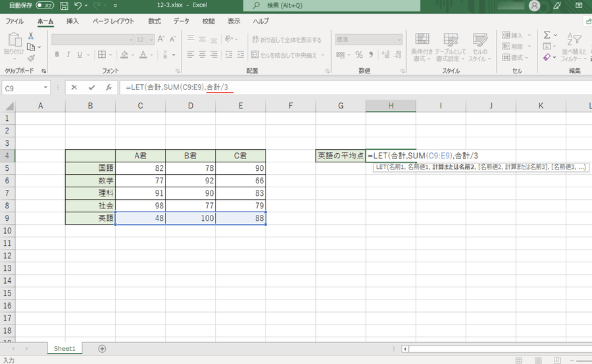Open the user account profile icon
This screenshot has height=364, width=592.
[x=535, y=6]
